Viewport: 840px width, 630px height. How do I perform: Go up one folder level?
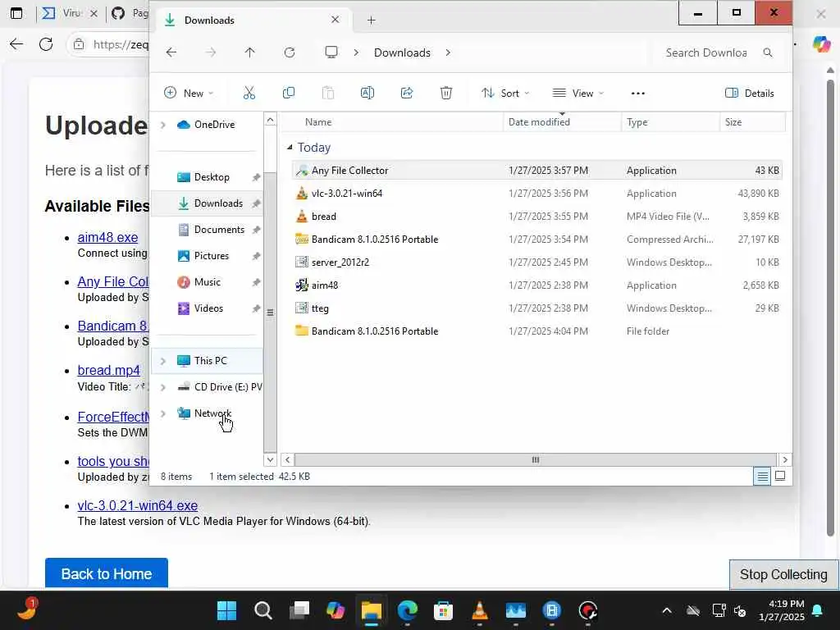pyautogui.click(x=249, y=52)
